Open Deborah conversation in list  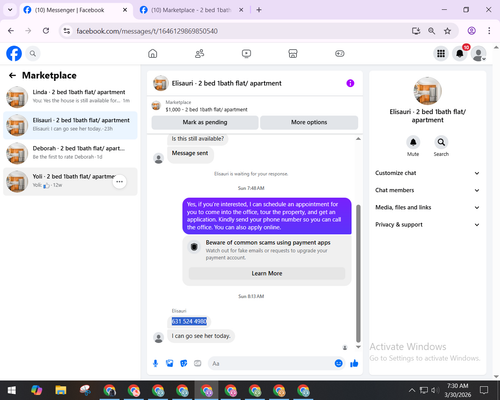point(70,153)
